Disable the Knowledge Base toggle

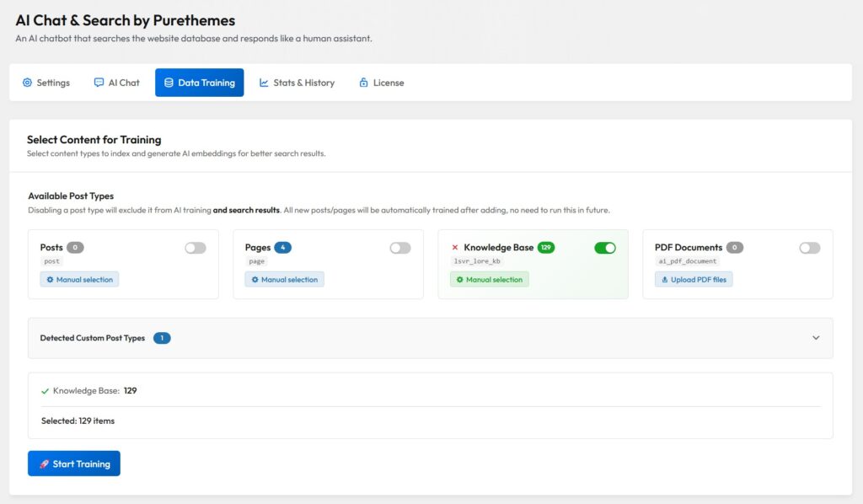pos(605,248)
